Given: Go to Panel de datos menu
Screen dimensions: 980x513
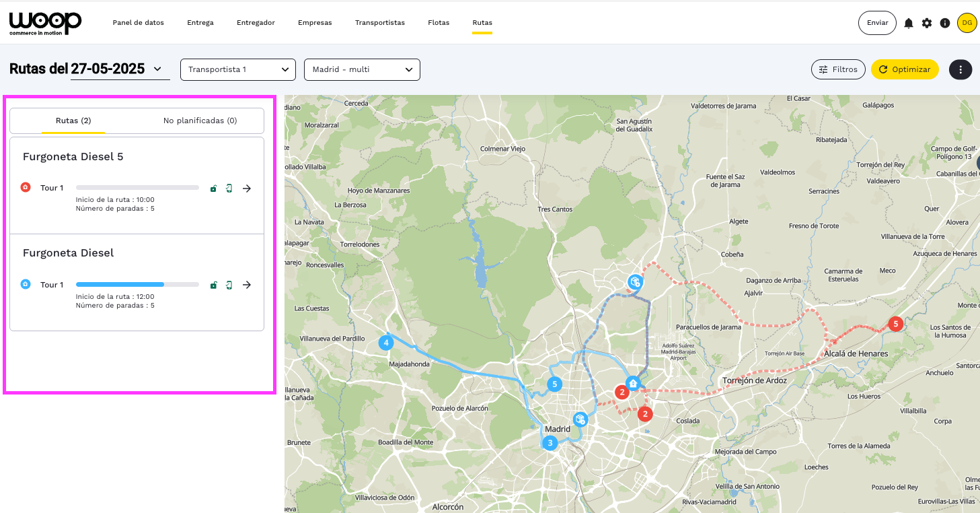Looking at the screenshot, I should [139, 22].
